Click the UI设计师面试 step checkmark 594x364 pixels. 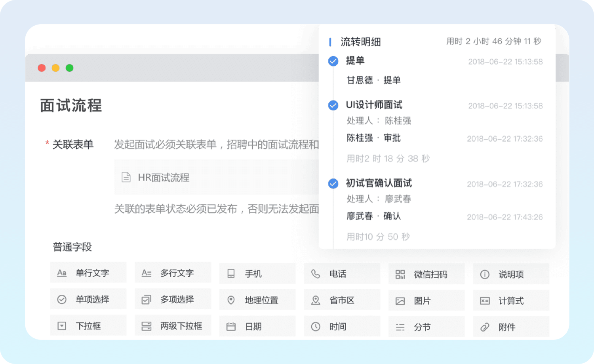pos(333,106)
